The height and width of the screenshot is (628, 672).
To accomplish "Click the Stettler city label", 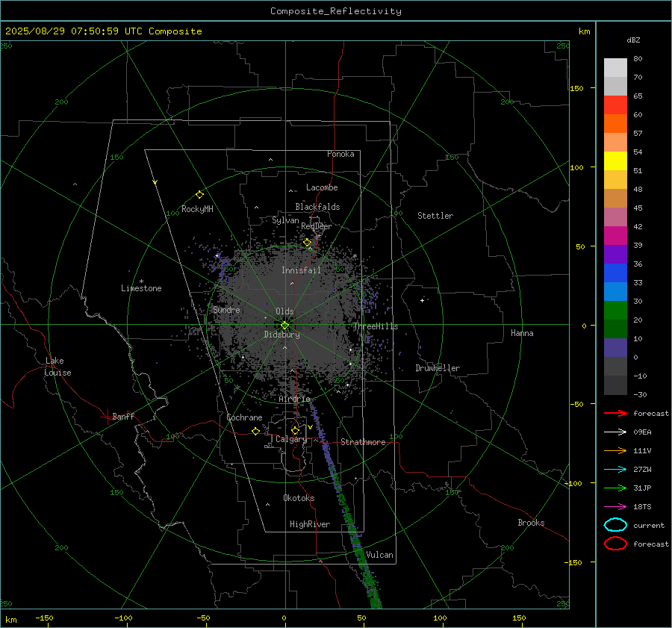I will (435, 216).
